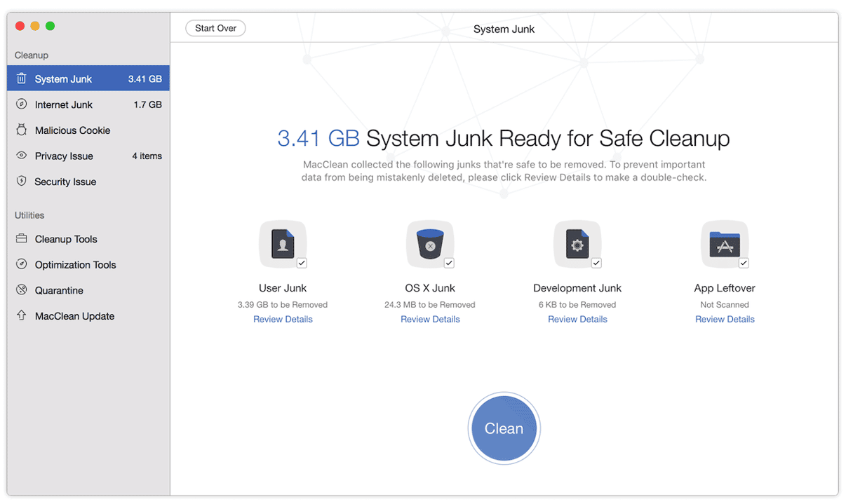
Task: Click the Development Junk label
Action: click(577, 288)
